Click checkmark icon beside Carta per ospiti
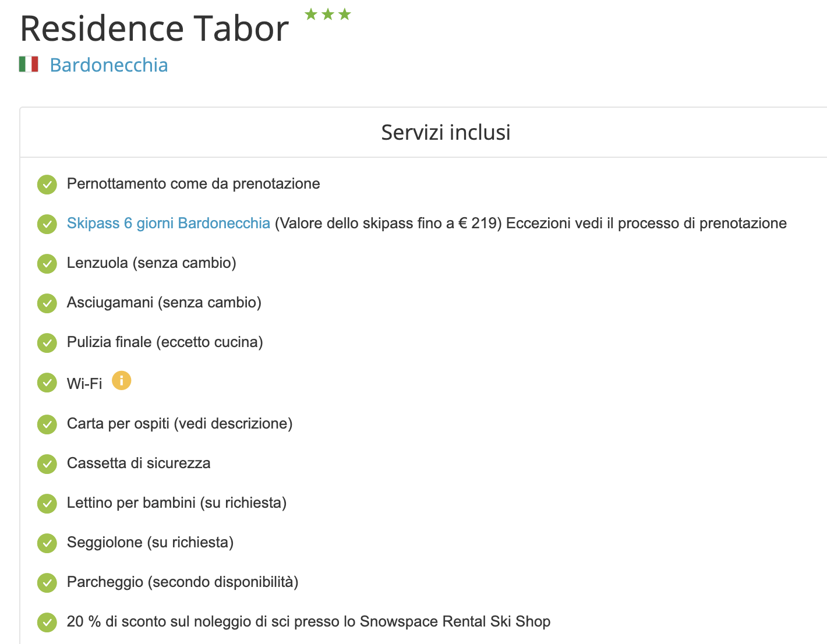Image resolution: width=827 pixels, height=644 pixels. point(47,424)
